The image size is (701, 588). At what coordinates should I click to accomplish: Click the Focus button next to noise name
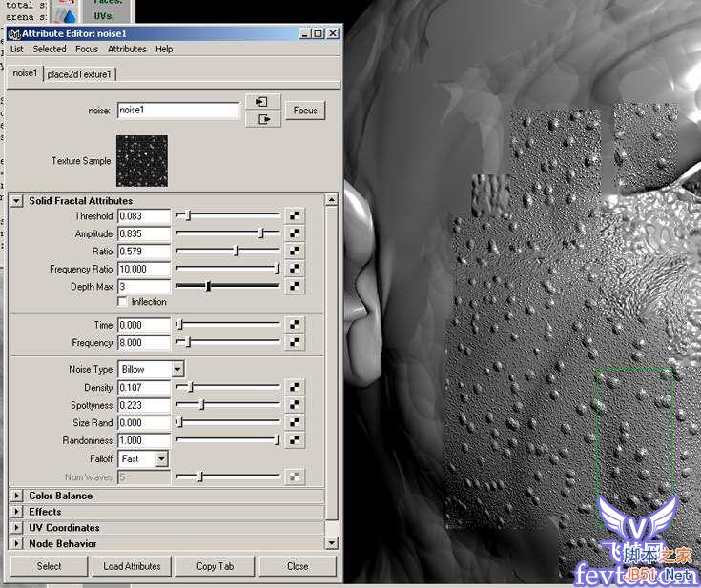click(x=305, y=111)
